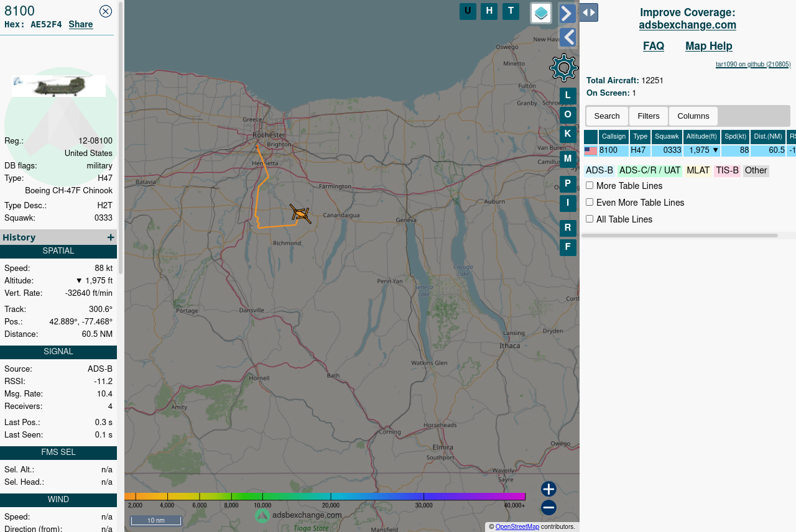Screen dimensions: 796x532
Task: Switch to the Search tab
Action: coord(607,116)
